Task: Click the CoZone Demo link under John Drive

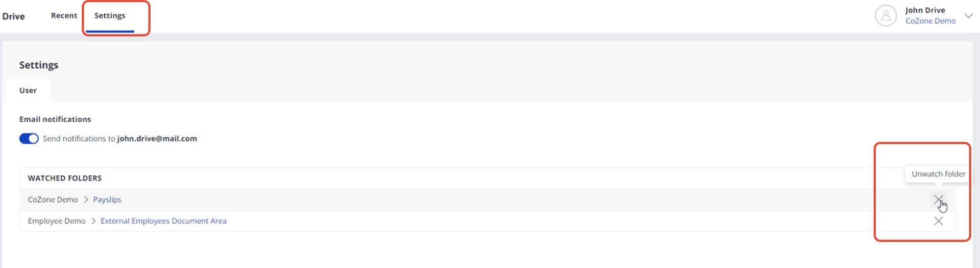Action: click(930, 21)
